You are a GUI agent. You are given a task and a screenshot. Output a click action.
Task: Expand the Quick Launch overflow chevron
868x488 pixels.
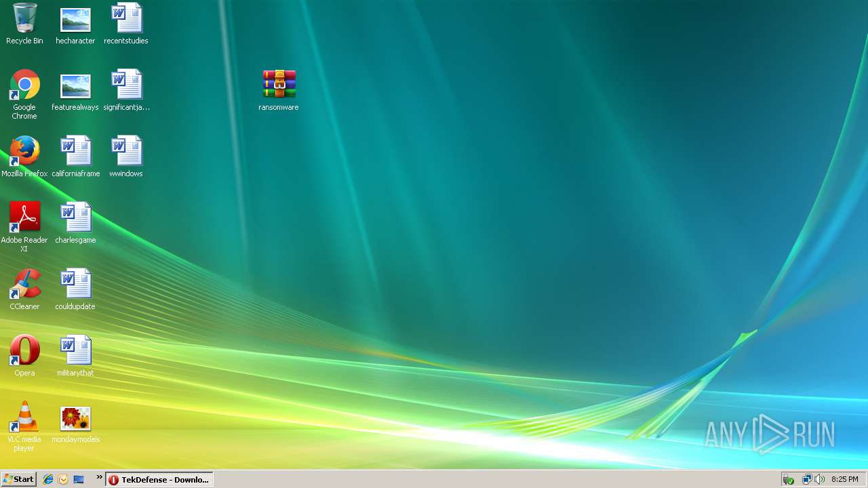(x=99, y=478)
